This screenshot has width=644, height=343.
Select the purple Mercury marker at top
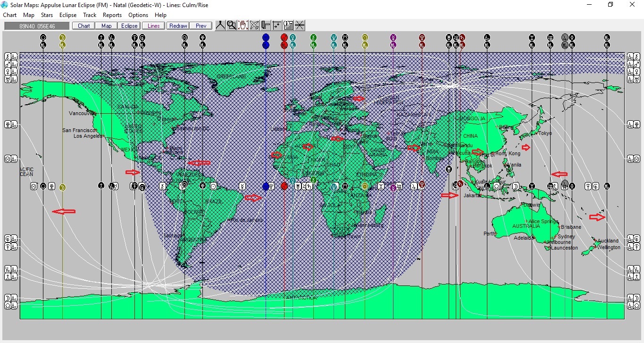tap(393, 37)
